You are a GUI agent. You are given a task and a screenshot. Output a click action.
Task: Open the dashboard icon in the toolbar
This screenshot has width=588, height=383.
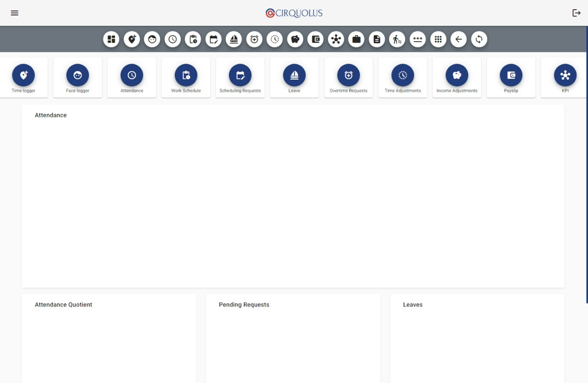click(x=111, y=39)
